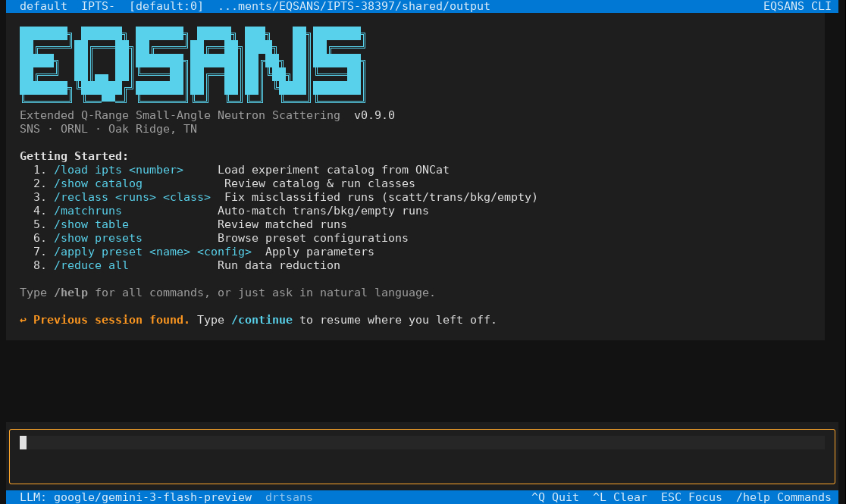The width and height of the screenshot is (846, 504).
Task: Click the LLM google/gemini-3-flash-preview status label
Action: pos(136,497)
